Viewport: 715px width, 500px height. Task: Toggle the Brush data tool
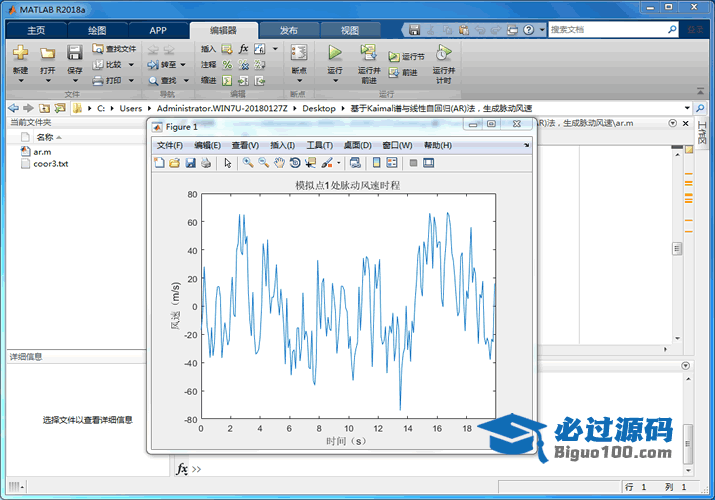point(327,163)
